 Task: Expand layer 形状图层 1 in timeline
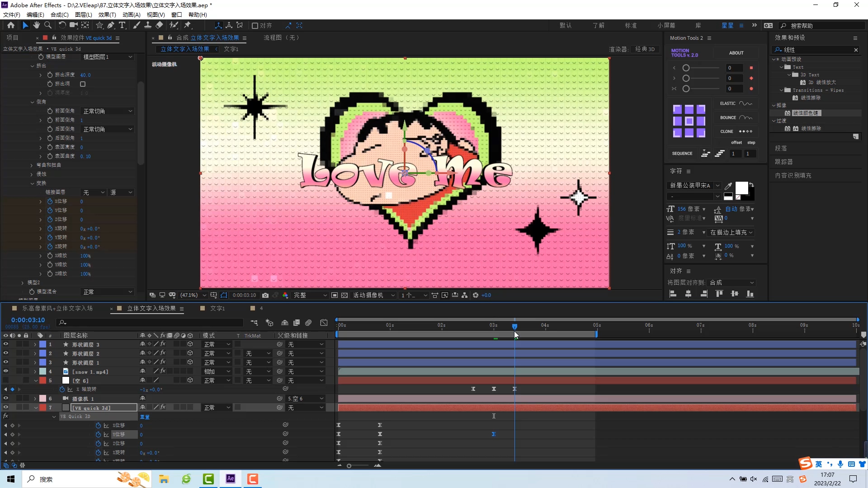(35, 362)
